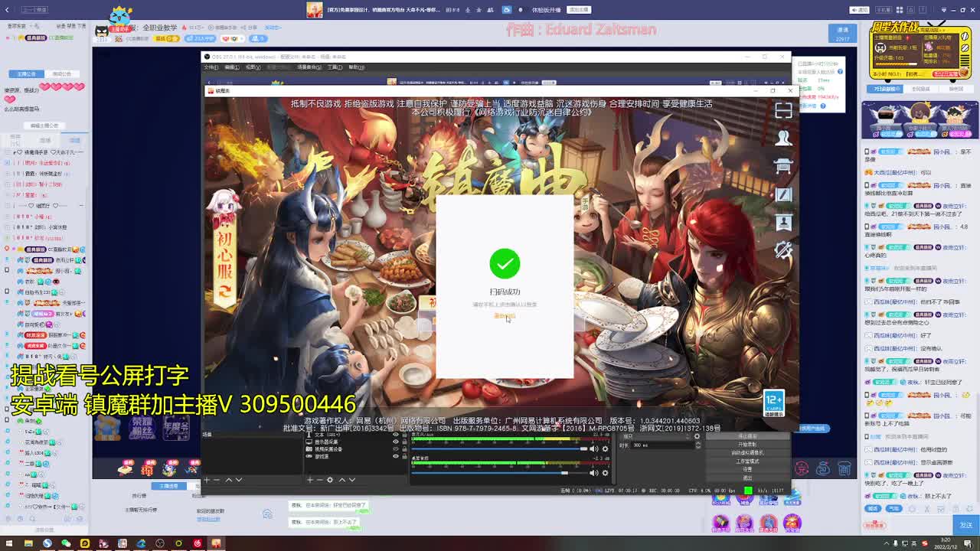Open OBS 工具(T) menu
Image resolution: width=980 pixels, height=551 pixels.
point(335,67)
